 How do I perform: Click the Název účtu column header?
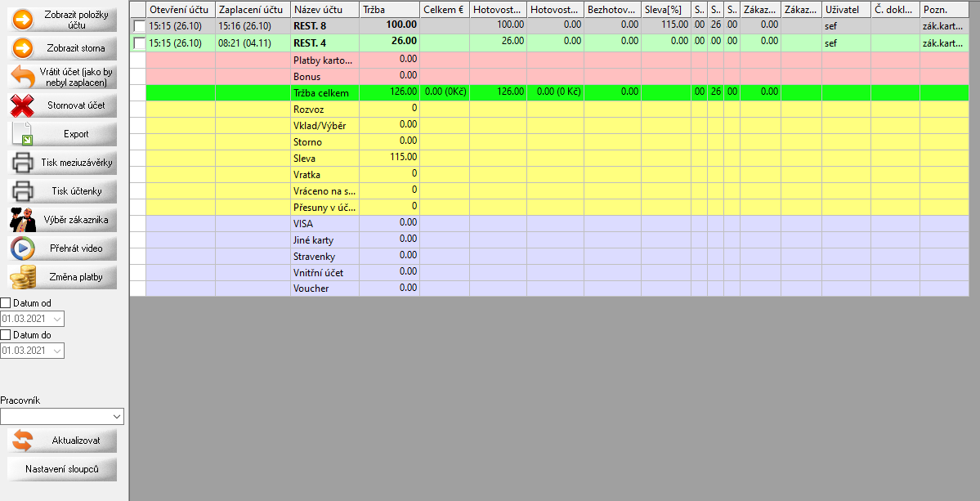click(x=324, y=9)
